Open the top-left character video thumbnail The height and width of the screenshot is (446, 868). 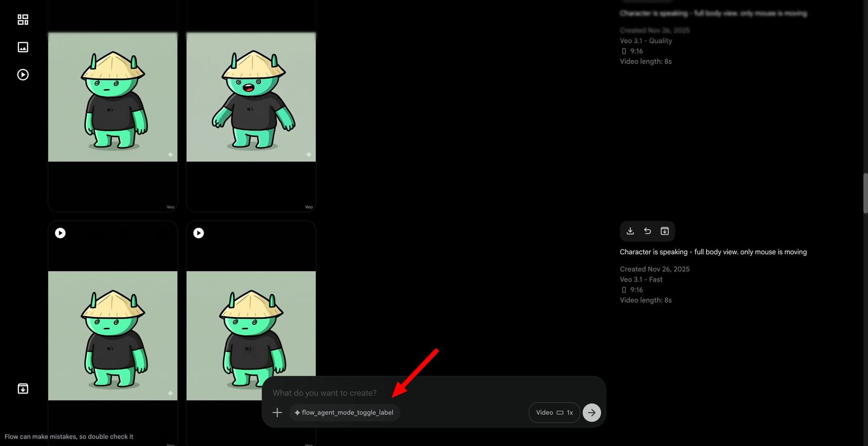(113, 97)
